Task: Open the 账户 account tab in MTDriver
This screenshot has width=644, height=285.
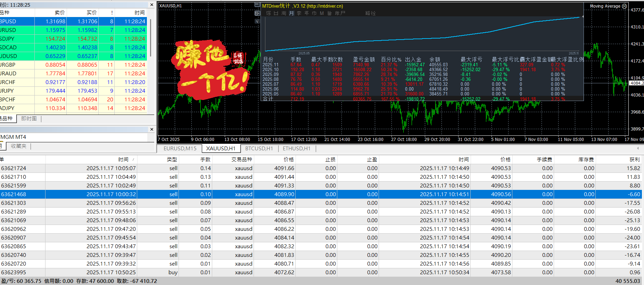Action: 340,13
